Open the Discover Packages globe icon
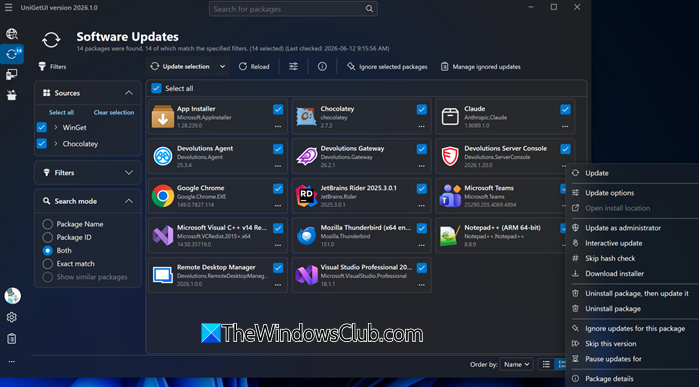The image size is (700, 387). pos(12,34)
